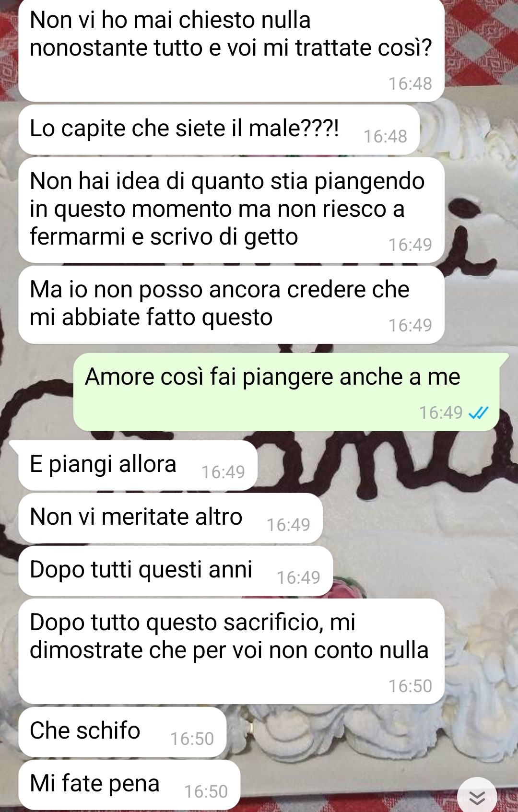The width and height of the screenshot is (518, 812).
Task: Tap the 'E piangi allora' message bubble
Action: [138, 465]
